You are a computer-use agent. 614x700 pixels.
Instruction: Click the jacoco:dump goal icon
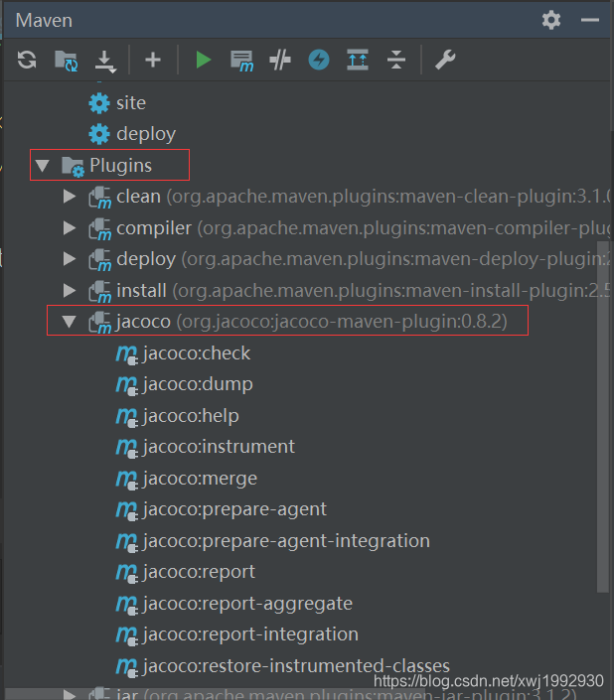point(127,386)
